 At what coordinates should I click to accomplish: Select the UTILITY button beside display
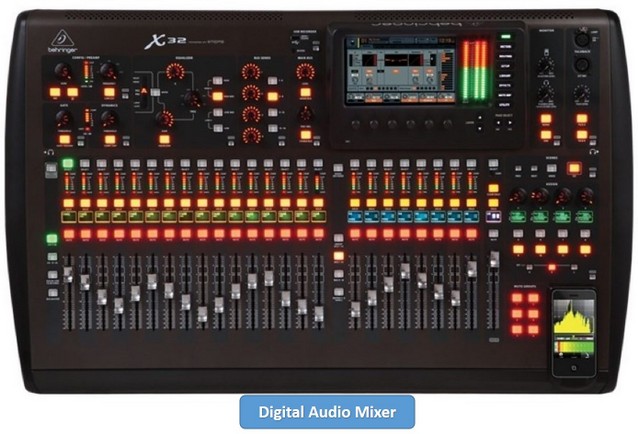[505, 105]
